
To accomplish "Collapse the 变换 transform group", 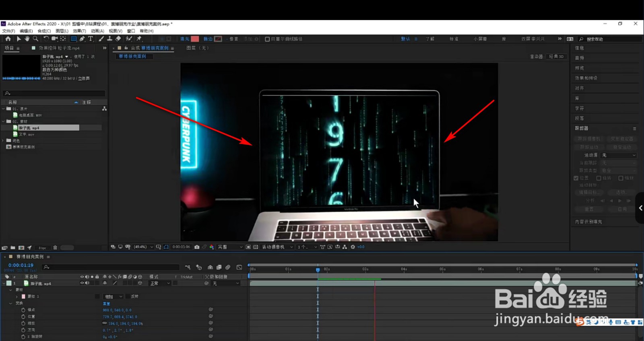I will pyautogui.click(x=11, y=303).
